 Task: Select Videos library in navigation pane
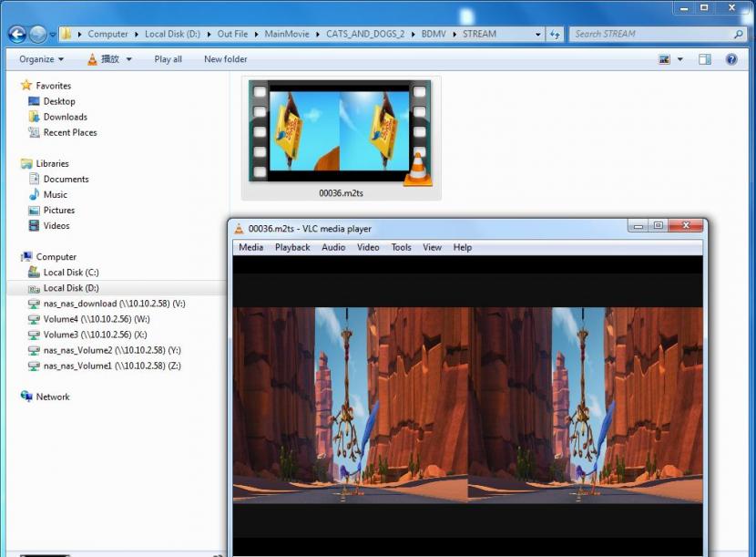pyautogui.click(x=56, y=225)
